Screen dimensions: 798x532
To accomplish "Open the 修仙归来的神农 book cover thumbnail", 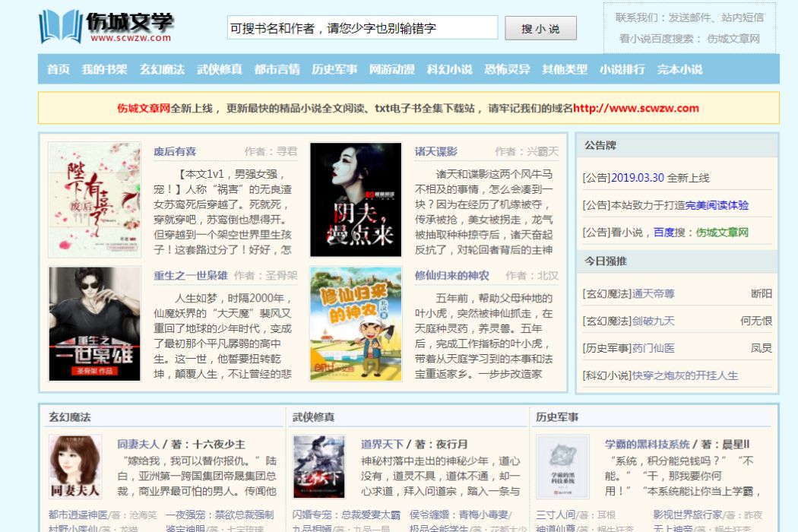I will click(356, 324).
